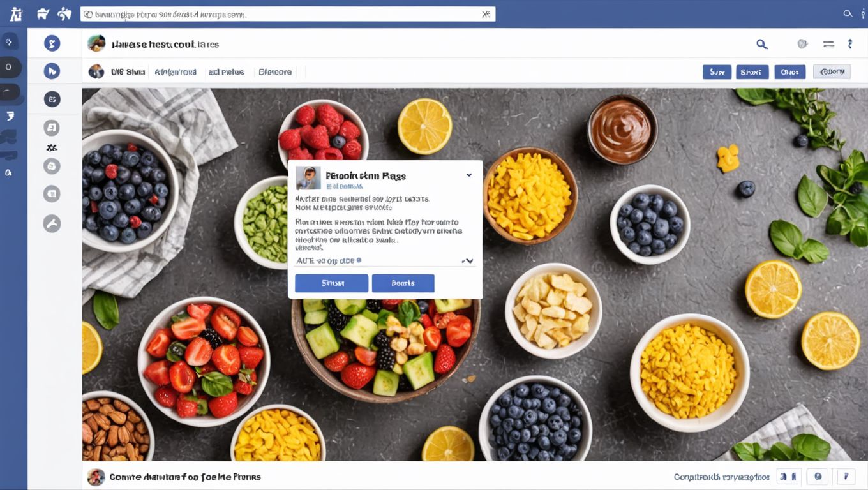Open the dropdown row above popup blue buttons
This screenshot has height=490, width=868.
385,260
